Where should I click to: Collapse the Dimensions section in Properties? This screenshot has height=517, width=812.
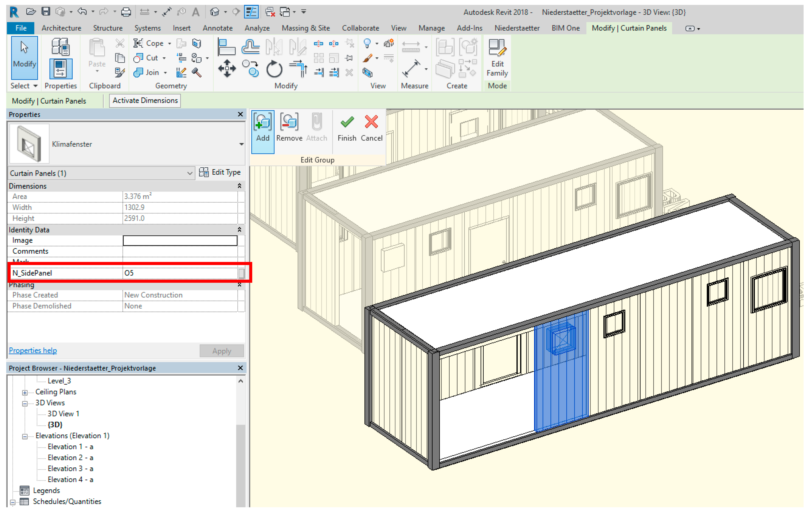coord(239,186)
